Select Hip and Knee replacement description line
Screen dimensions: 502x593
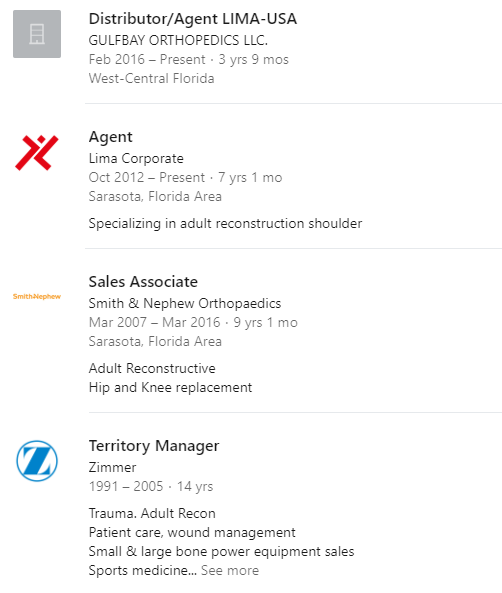[170, 388]
